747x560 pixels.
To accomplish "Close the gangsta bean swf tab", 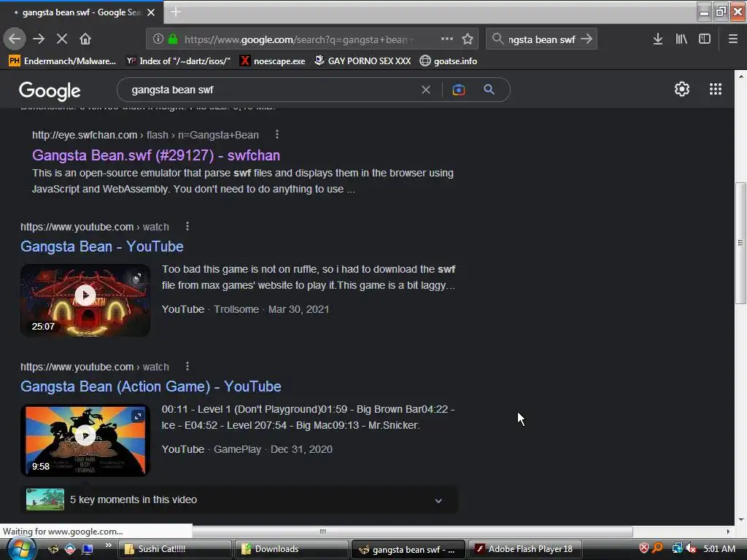I will pyautogui.click(x=151, y=12).
